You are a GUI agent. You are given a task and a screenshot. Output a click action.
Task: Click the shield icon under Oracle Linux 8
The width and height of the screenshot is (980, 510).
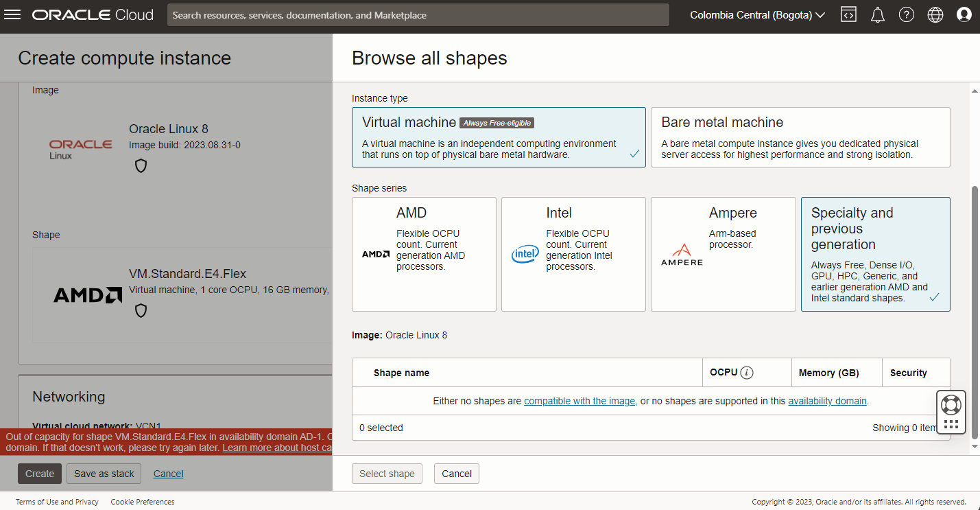(x=141, y=165)
